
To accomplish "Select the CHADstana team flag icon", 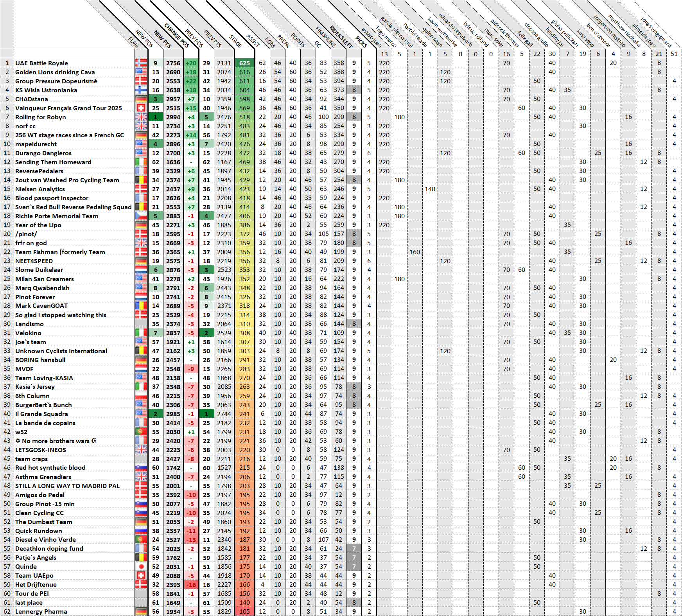I will click(141, 99).
